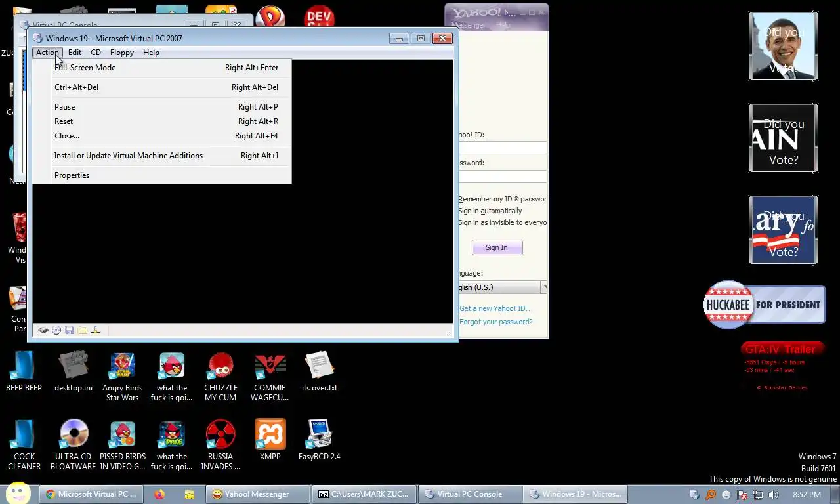Switch to Yahoo! Messenger taskbar button

257,494
